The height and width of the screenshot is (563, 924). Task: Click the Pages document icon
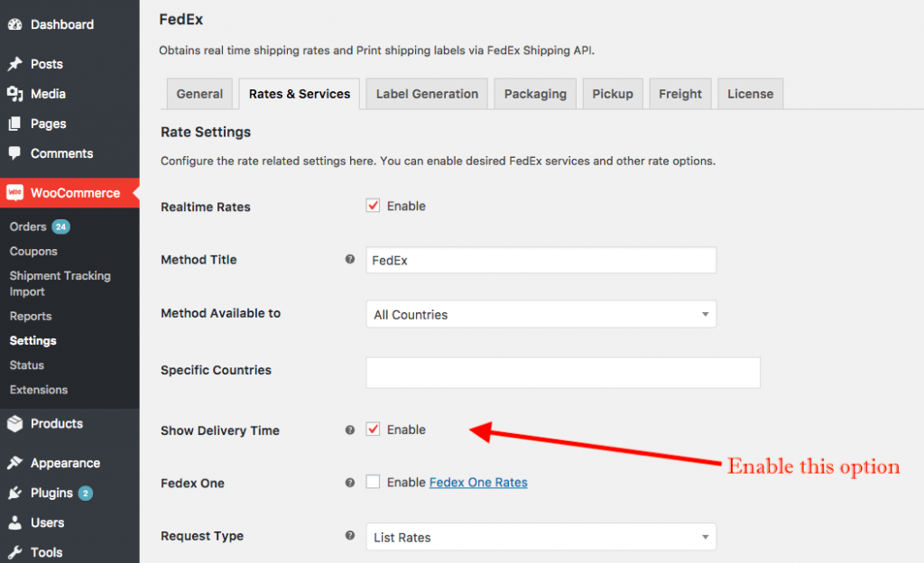tap(14, 124)
